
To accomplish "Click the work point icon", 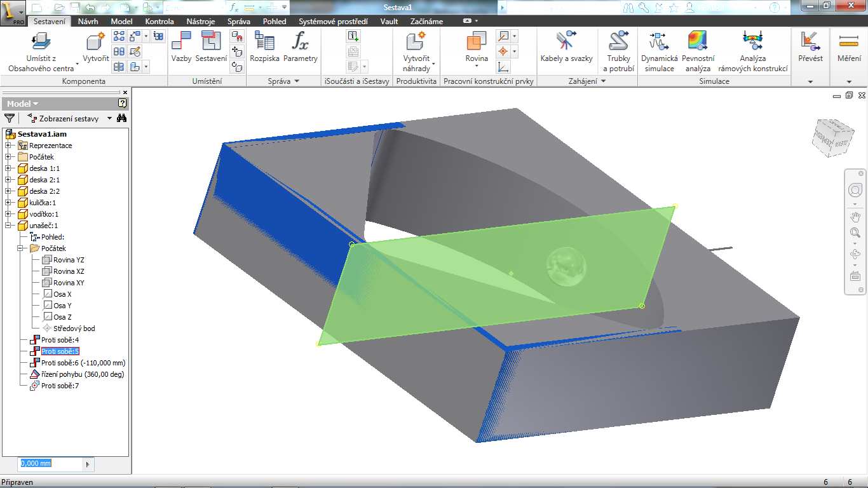I will pyautogui.click(x=503, y=51).
